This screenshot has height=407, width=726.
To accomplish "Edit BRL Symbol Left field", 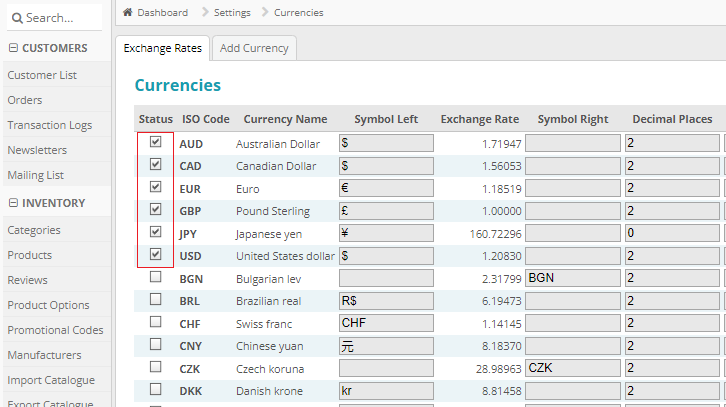I will pyautogui.click(x=386, y=301).
